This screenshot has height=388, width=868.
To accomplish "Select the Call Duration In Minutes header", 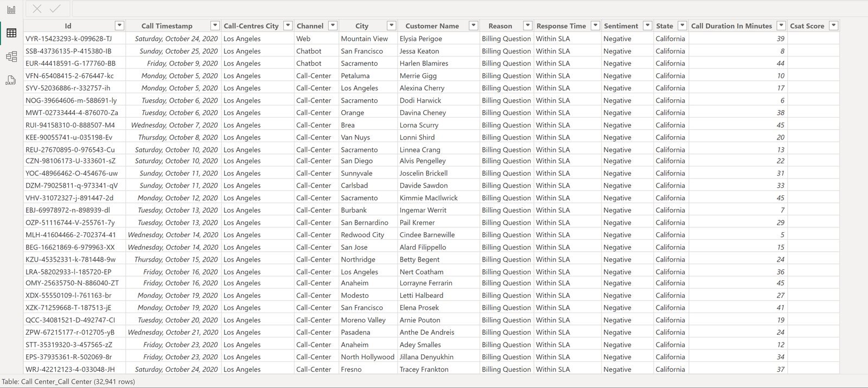I will point(731,26).
